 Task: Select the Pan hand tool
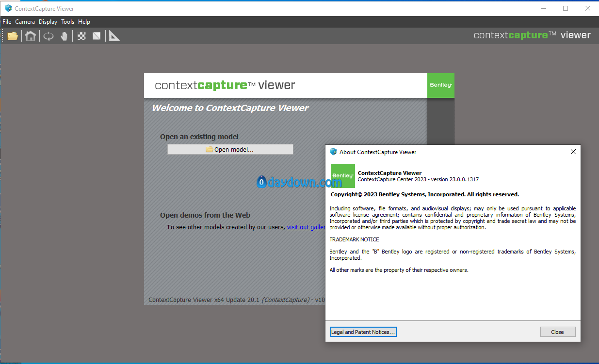64,36
